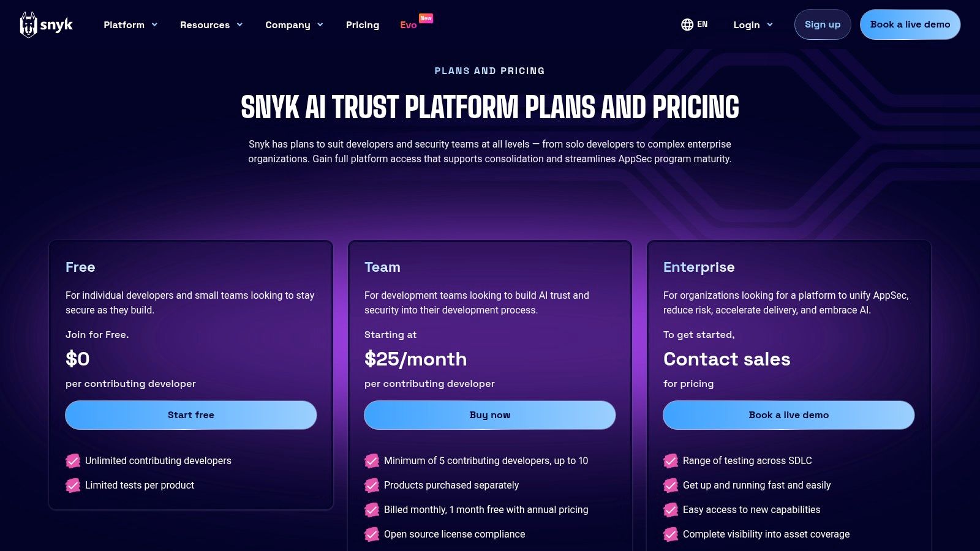Click Book a live demo in the header

[x=910, y=24]
